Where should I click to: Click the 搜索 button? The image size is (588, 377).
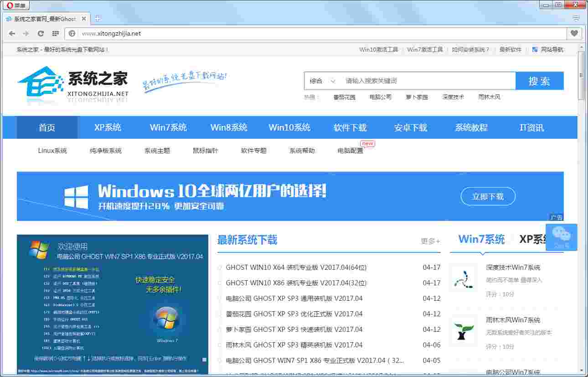pyautogui.click(x=540, y=81)
